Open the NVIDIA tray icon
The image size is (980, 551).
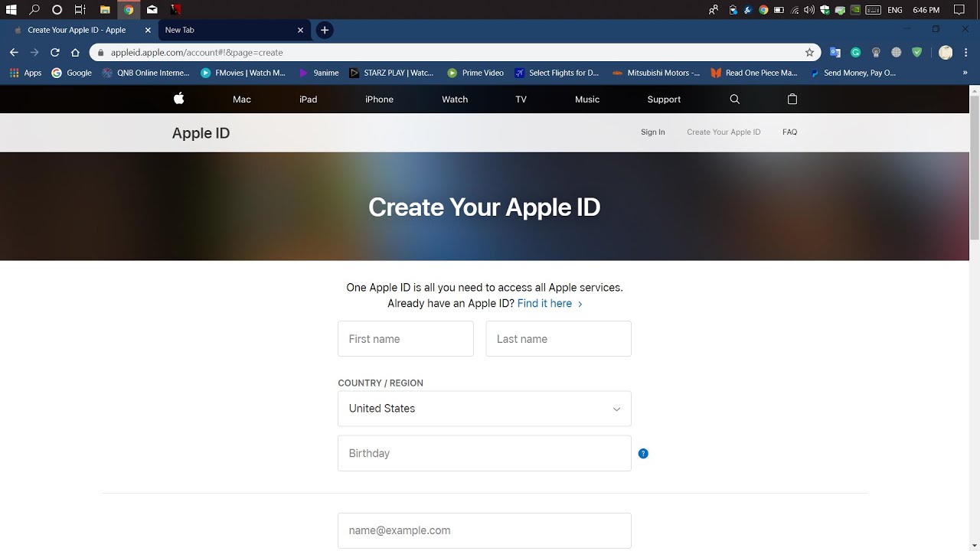[855, 10]
